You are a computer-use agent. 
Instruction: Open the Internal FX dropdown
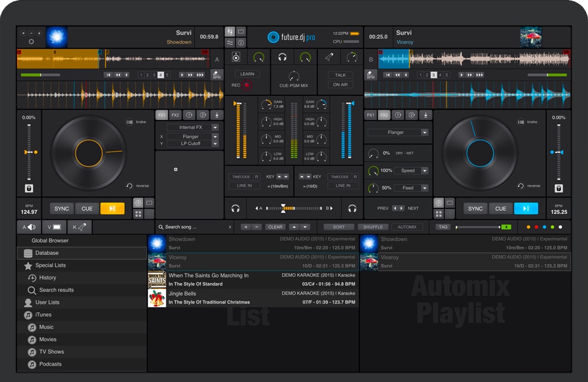(215, 128)
